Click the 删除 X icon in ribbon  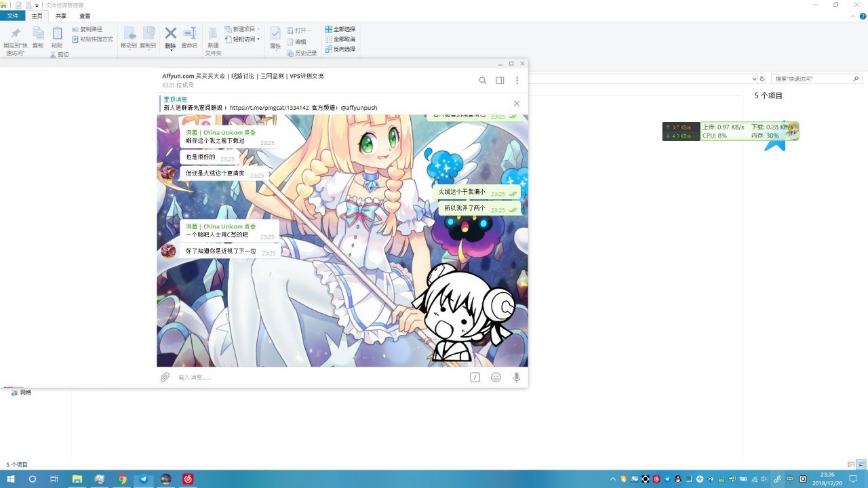[170, 33]
